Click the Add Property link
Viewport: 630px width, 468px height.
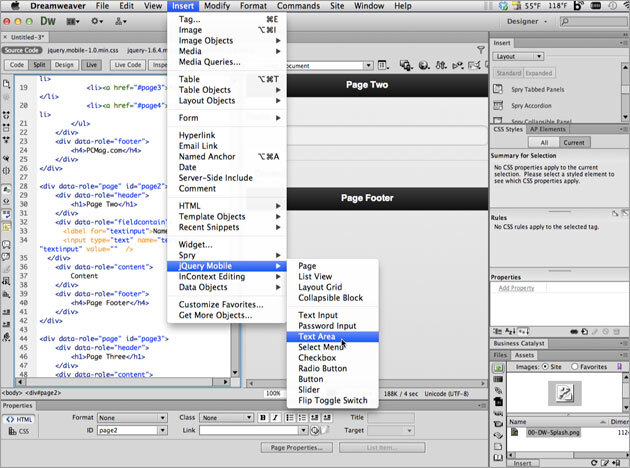pos(516,288)
